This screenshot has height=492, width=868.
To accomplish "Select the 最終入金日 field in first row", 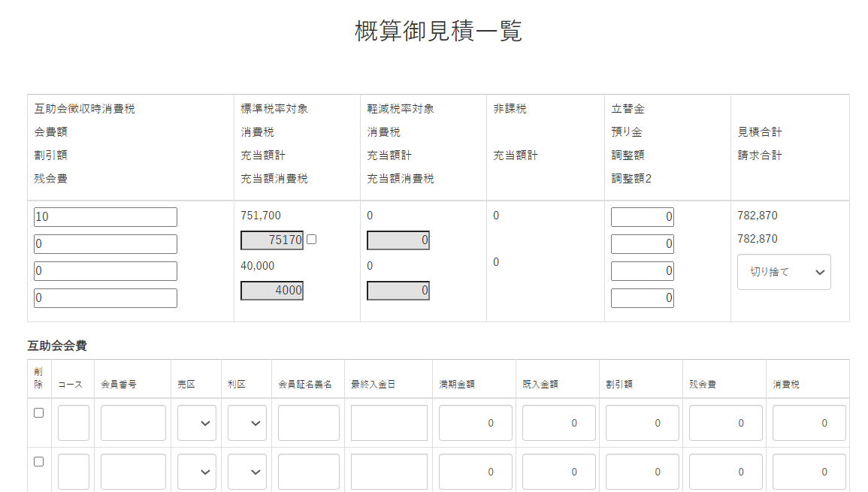I will pyautogui.click(x=389, y=424).
